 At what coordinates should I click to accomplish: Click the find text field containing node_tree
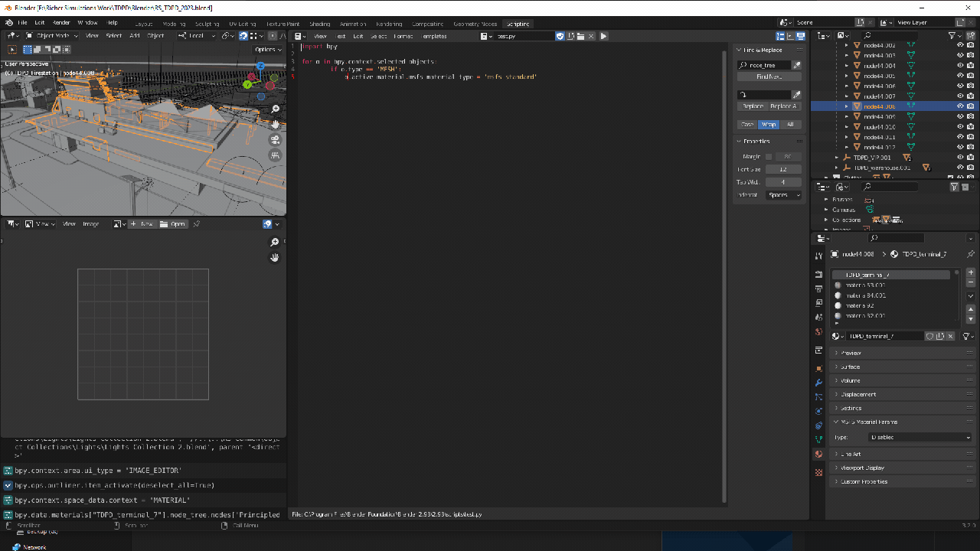[763, 65]
